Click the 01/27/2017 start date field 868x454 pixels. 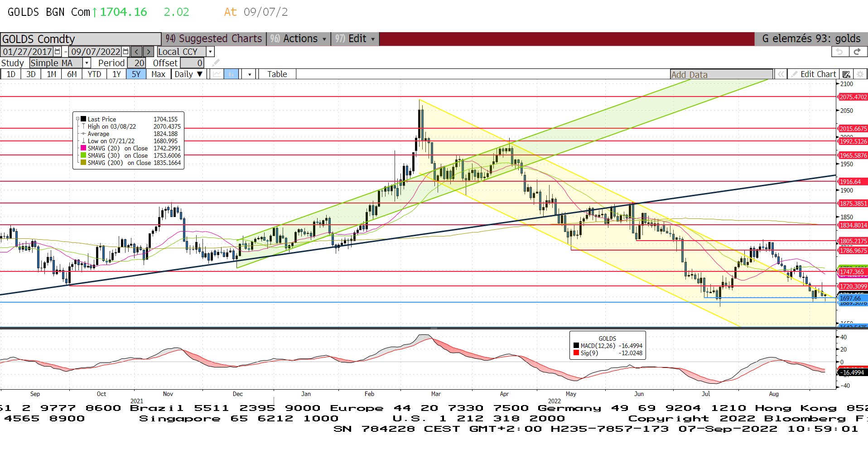click(27, 52)
